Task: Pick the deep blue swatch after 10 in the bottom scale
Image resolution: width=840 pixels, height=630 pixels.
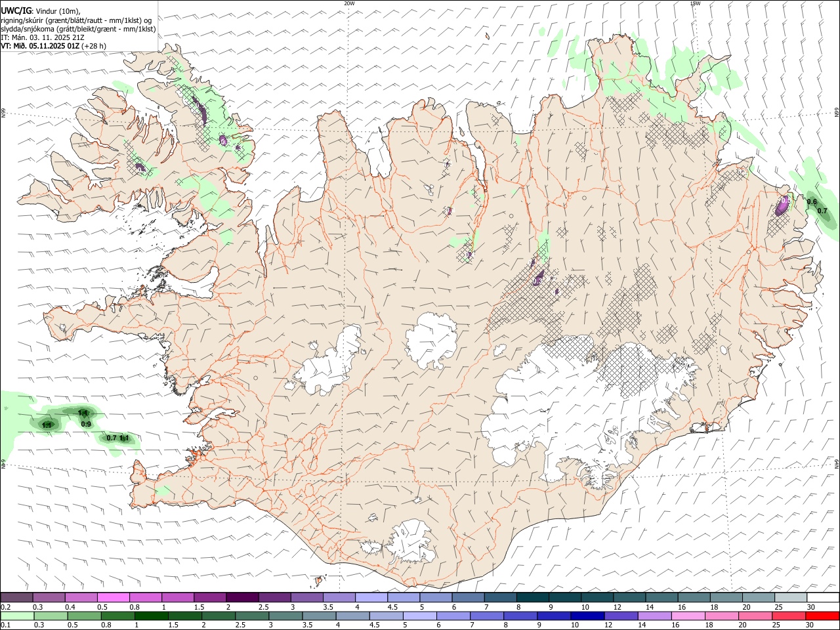Action: [587, 616]
